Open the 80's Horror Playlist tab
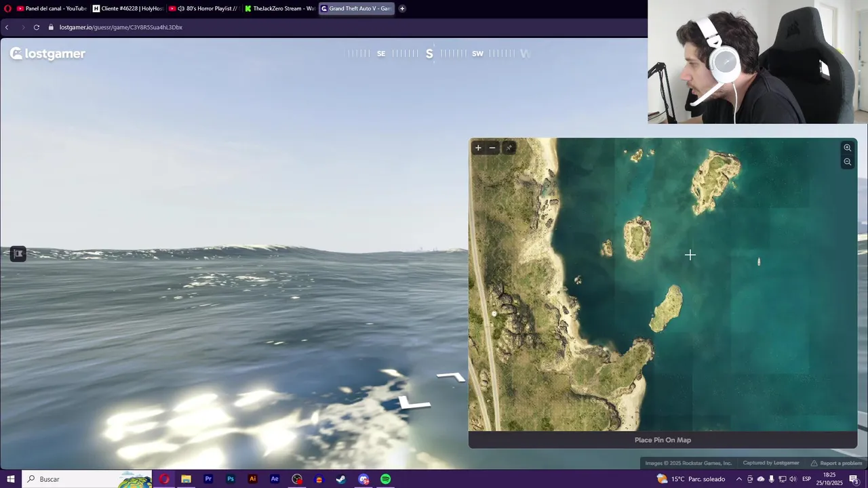 point(203,9)
